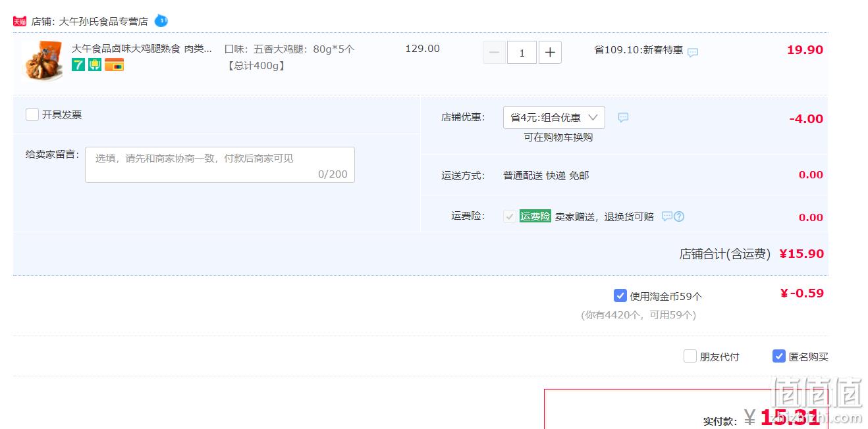The width and height of the screenshot is (868, 429).
Task: Open the comment bubble next to 新春特惠
Action: (693, 52)
